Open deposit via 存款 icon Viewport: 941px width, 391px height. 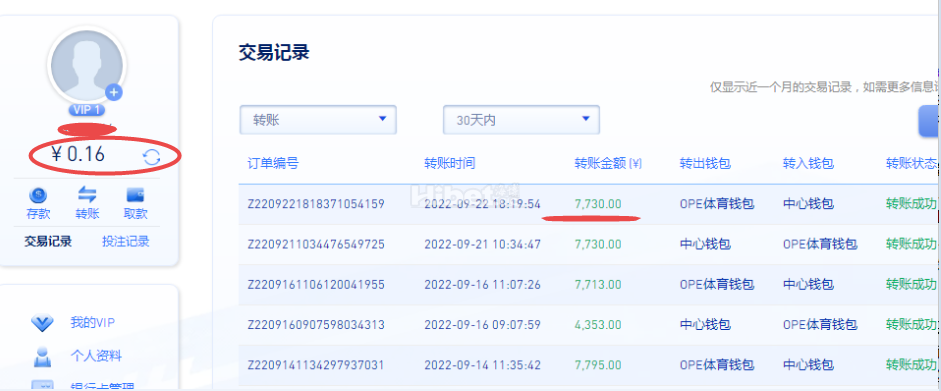(x=38, y=195)
